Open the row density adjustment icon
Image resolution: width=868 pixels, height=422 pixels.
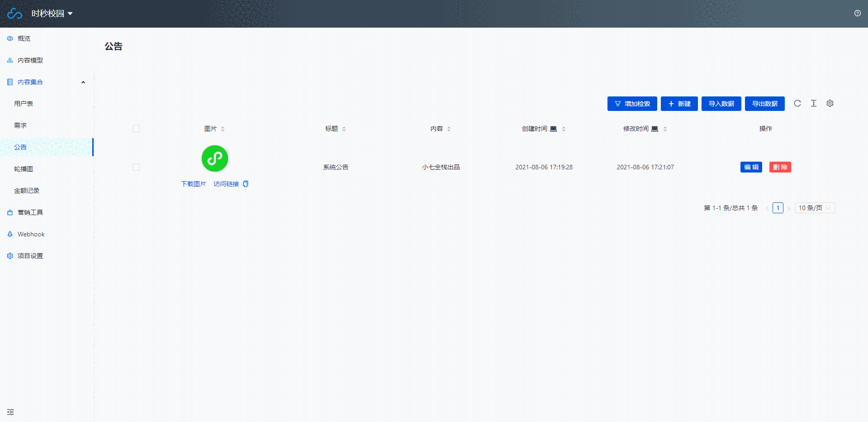point(813,103)
